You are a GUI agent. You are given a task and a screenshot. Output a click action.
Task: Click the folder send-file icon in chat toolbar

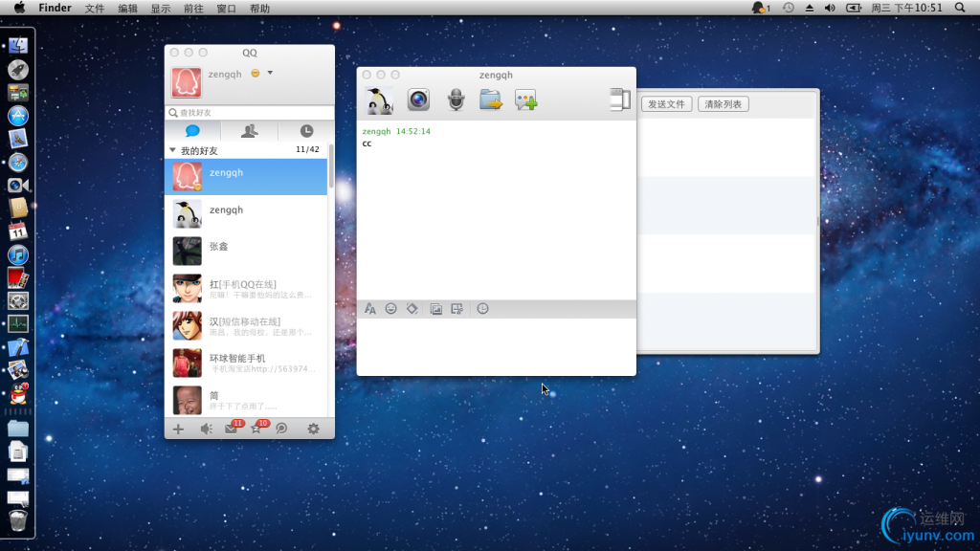491,99
